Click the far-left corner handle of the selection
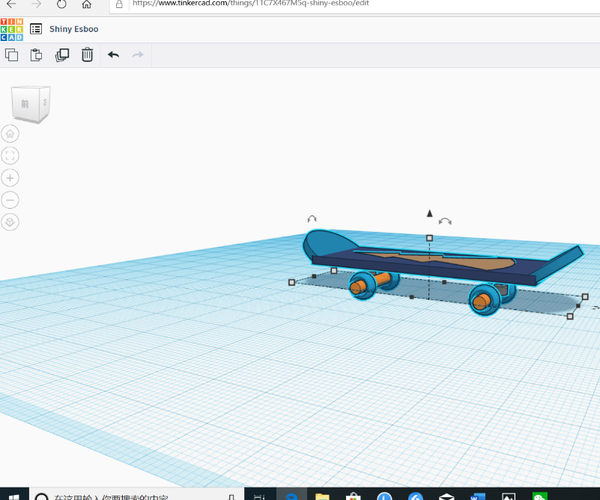The image size is (600, 500). tap(292, 282)
